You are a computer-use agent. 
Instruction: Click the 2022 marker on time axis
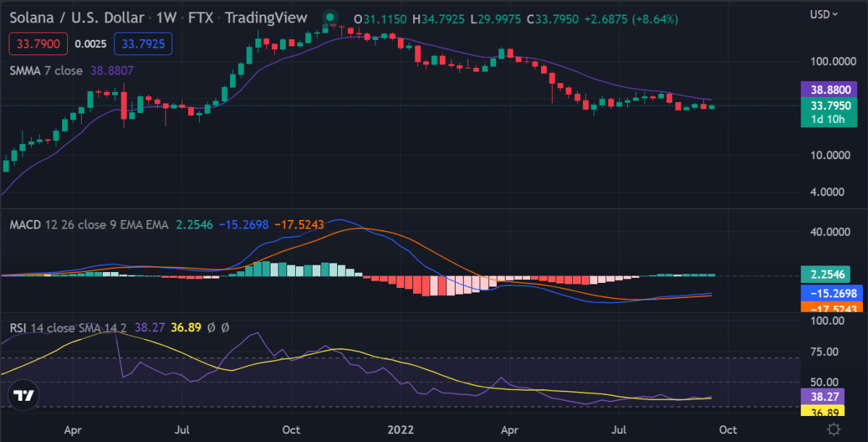402,430
